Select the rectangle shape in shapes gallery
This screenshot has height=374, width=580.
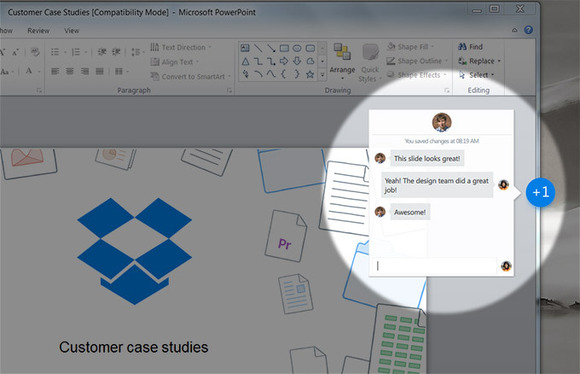(284, 48)
